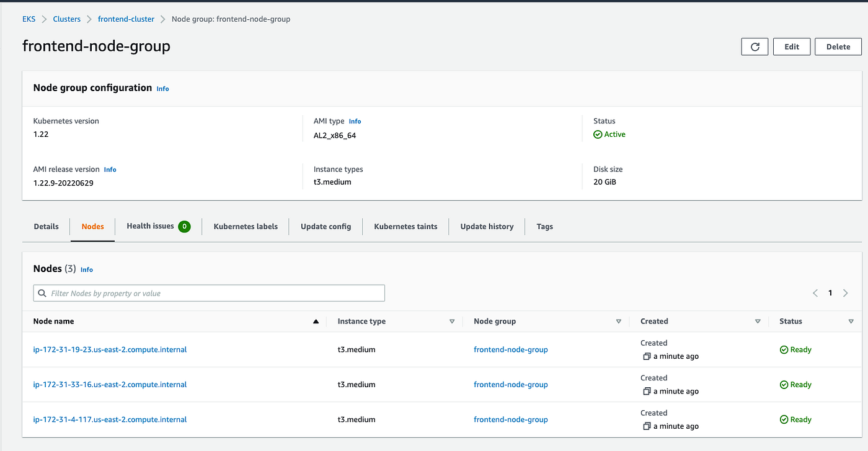Switch to the Kubernetes labels tab

click(246, 227)
